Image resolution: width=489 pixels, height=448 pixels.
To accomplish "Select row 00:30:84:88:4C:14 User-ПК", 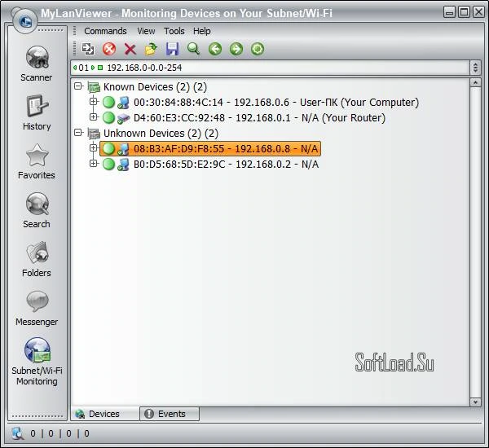I will [x=276, y=103].
